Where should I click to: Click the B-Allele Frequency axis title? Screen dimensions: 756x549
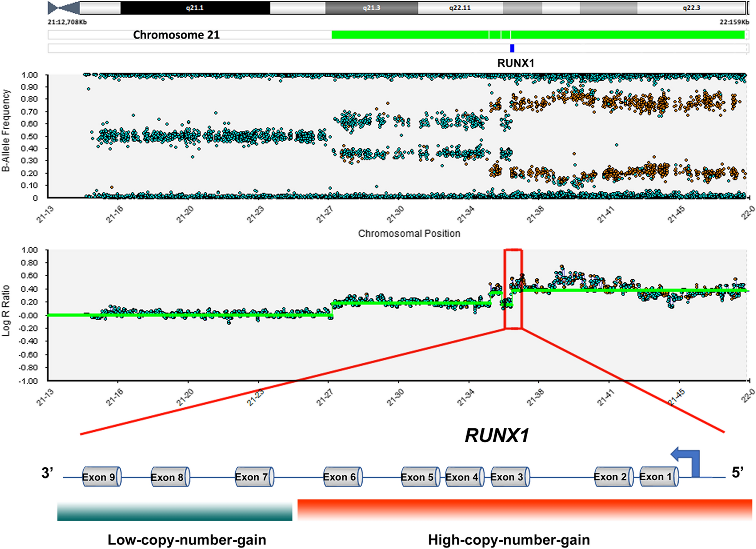5,131
